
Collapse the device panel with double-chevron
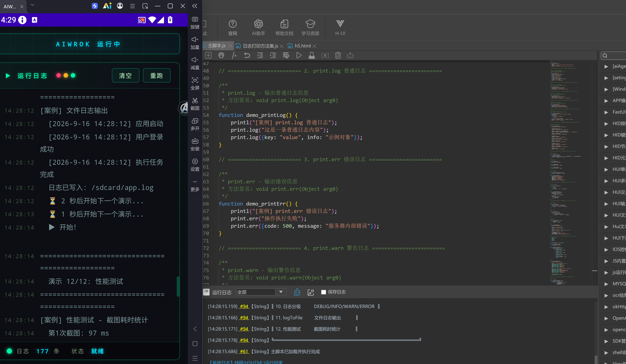pos(195,6)
